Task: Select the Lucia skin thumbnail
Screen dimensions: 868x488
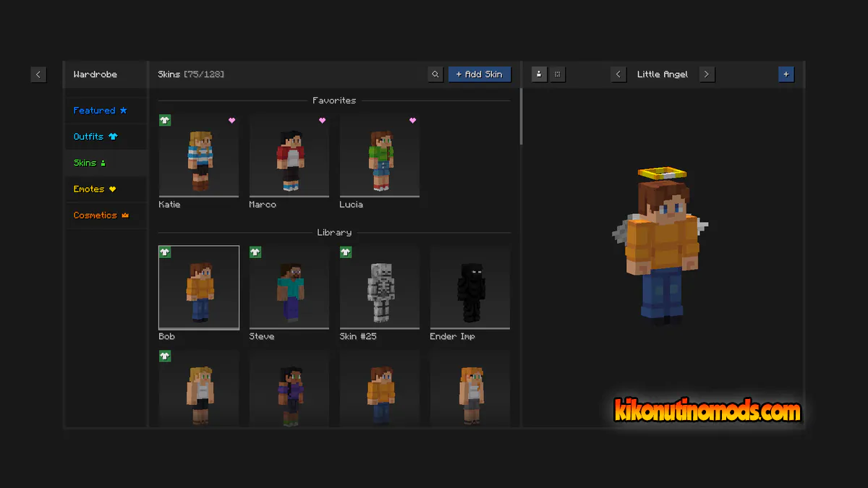Action: point(380,155)
